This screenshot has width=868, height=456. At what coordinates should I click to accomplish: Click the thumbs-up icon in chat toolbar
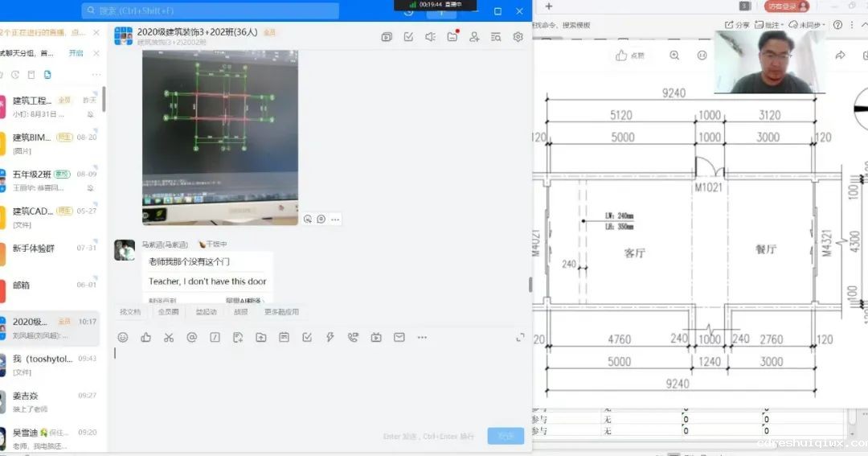145,338
